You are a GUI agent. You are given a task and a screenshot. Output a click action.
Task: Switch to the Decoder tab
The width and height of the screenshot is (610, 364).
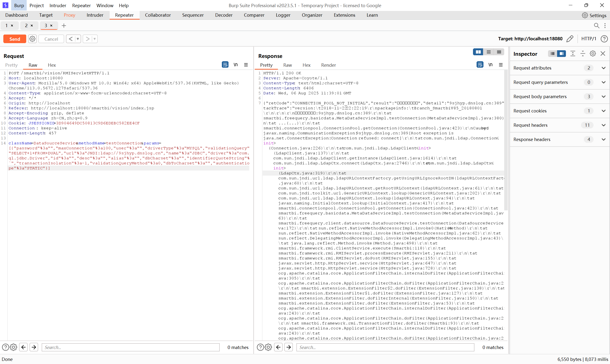click(x=224, y=15)
